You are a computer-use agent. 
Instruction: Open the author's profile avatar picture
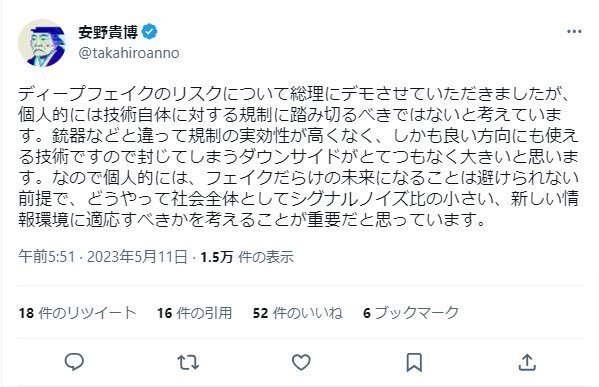(x=42, y=43)
